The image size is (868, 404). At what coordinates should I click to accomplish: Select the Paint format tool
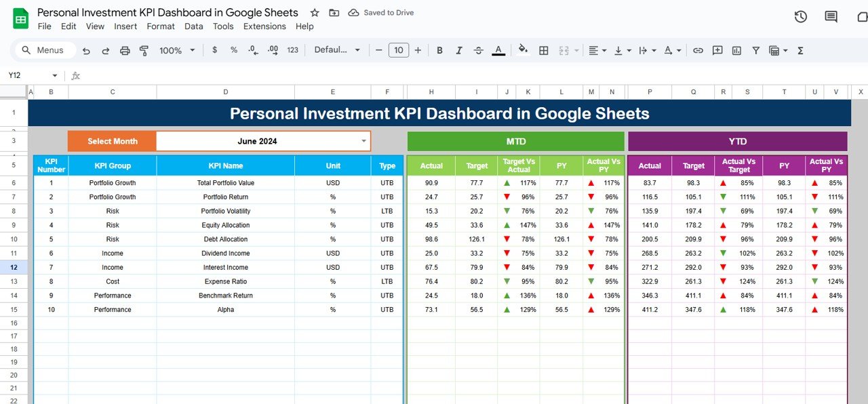[144, 50]
